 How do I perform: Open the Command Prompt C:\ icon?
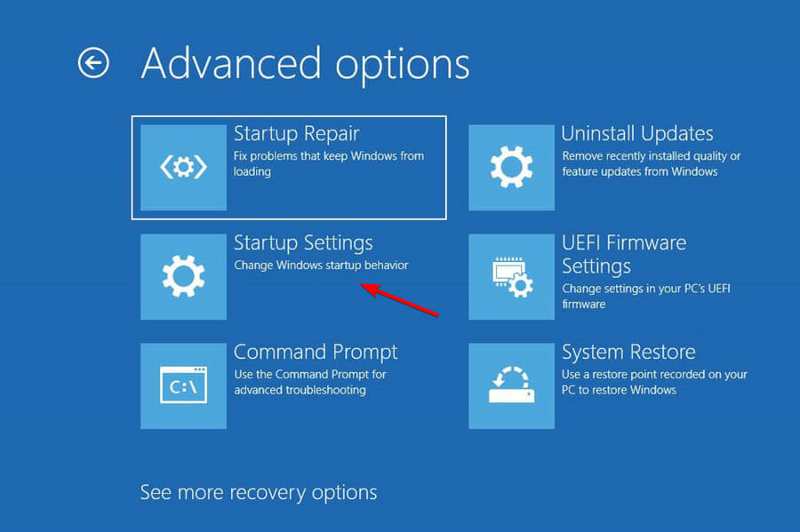(183, 385)
